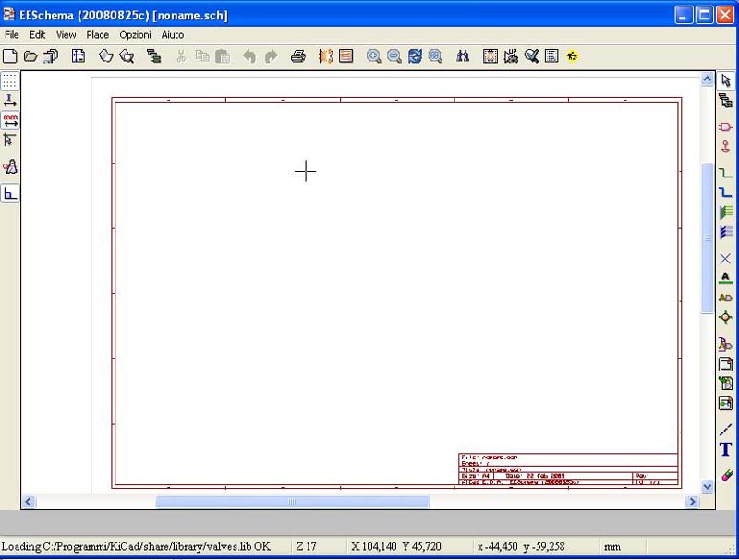The height and width of the screenshot is (560, 739).
Task: Click vertical scrollbar up arrow
Action: click(x=708, y=79)
